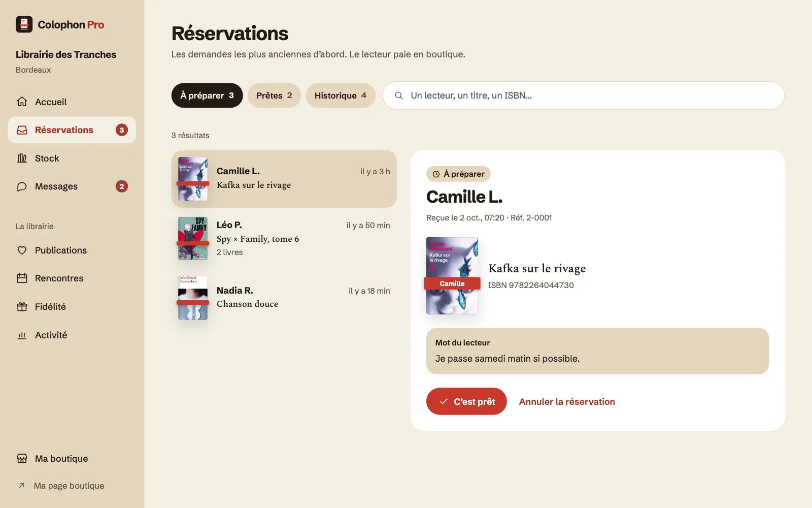Select Léo P. reservation in the list
The height and width of the screenshot is (508, 812).
pos(284,239)
